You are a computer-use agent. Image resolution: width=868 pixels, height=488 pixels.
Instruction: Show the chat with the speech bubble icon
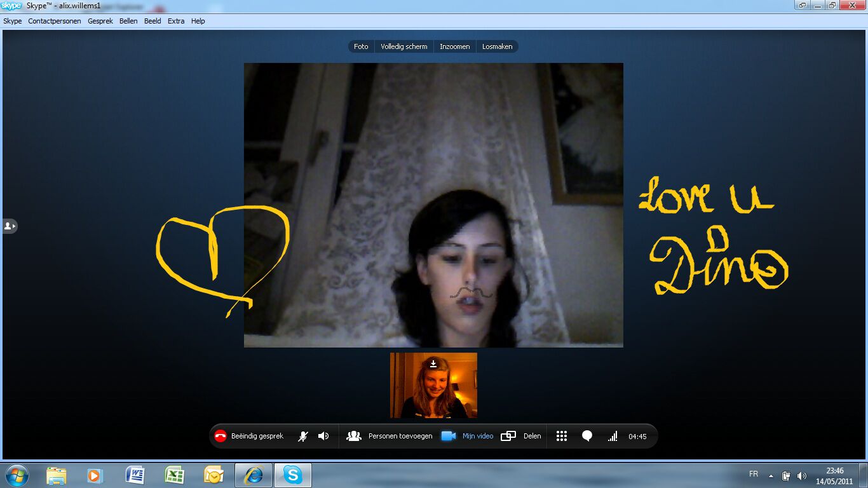tap(587, 436)
